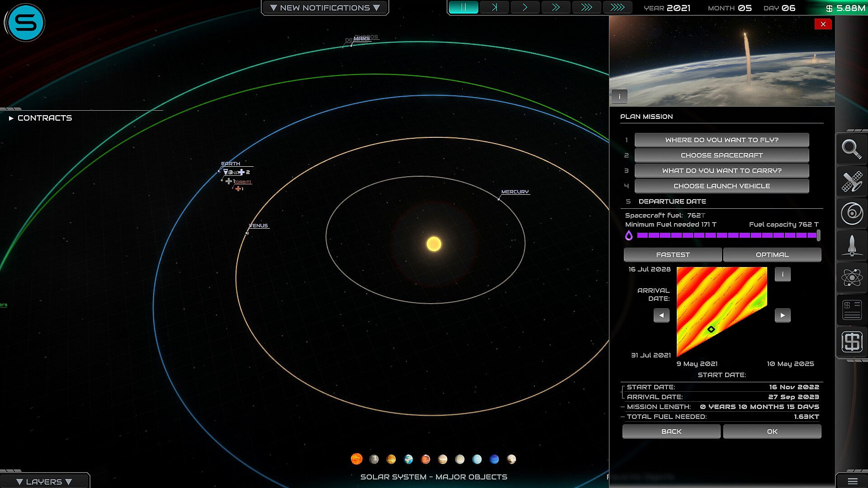Click the diamond marker on porkchop plot

[x=711, y=329]
